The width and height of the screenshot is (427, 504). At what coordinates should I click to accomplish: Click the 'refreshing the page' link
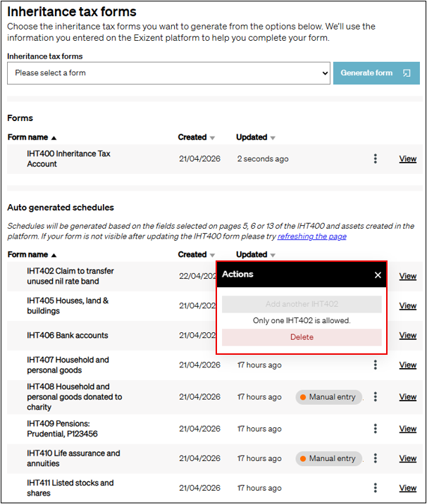click(311, 237)
